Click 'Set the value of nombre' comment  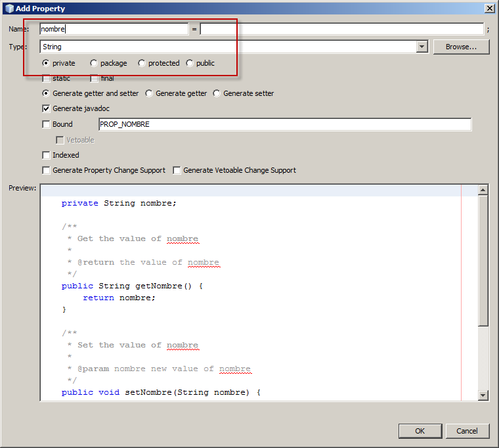(x=138, y=345)
